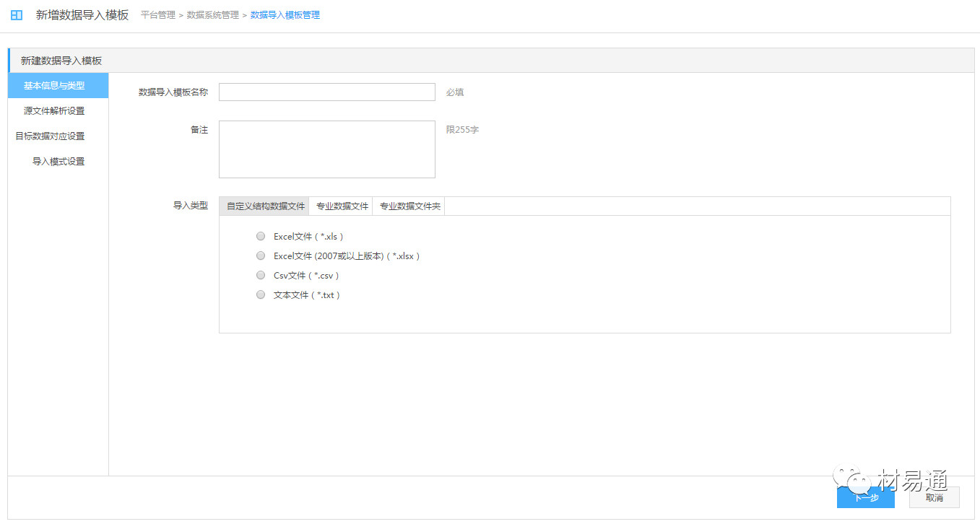Choose the 文本文件 (*.txt) radio option
Viewport: 980px width, 524px height.
click(261, 294)
